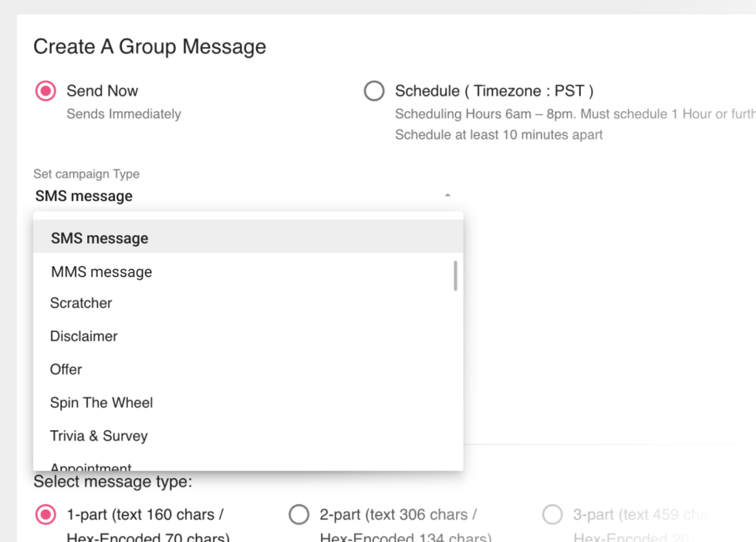Select "Spin The Wheel" campaign type

coord(101,402)
